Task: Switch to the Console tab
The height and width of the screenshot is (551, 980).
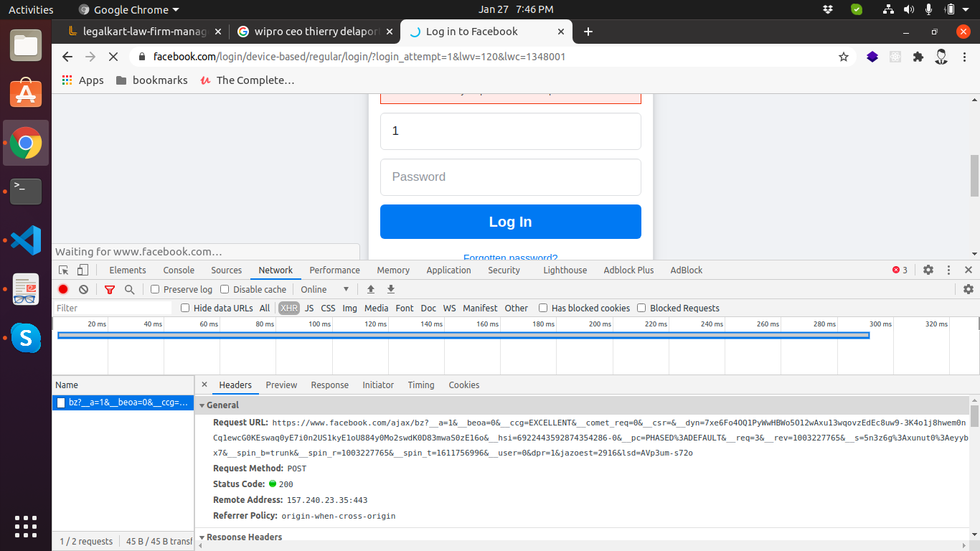Action: pyautogui.click(x=179, y=270)
